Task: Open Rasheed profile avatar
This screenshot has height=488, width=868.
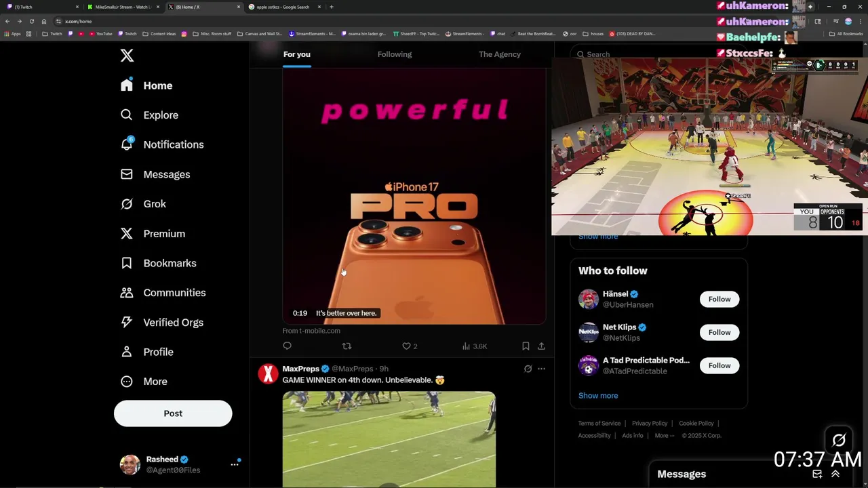Action: 130,464
